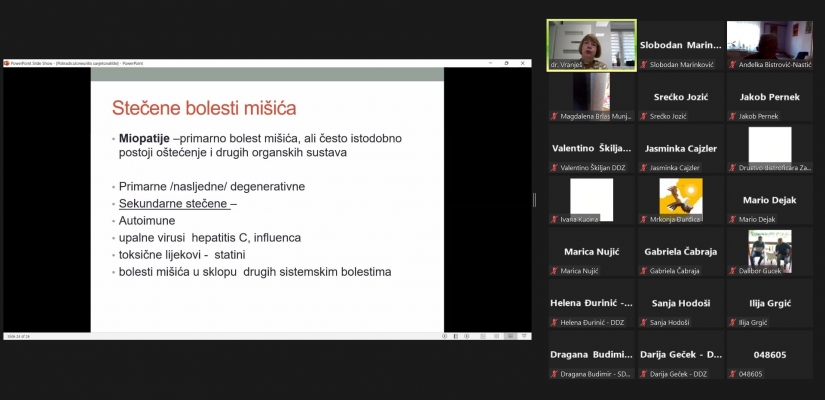
Task: Select the 048605 participant tile
Action: click(x=769, y=354)
